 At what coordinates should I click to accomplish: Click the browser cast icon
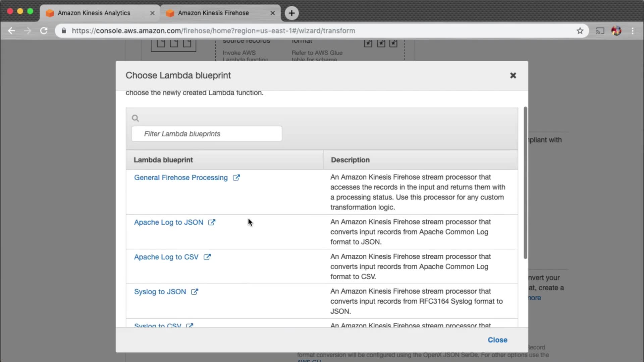pyautogui.click(x=600, y=31)
